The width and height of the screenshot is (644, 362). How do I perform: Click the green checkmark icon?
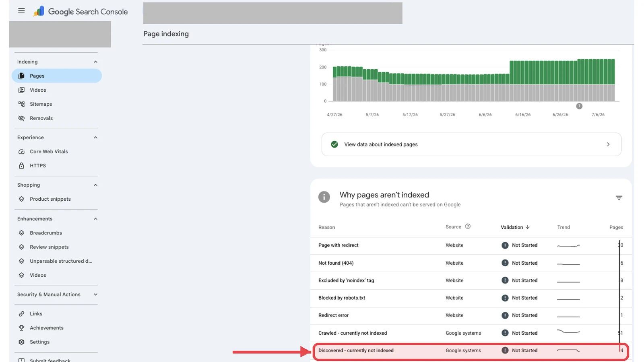(x=334, y=144)
